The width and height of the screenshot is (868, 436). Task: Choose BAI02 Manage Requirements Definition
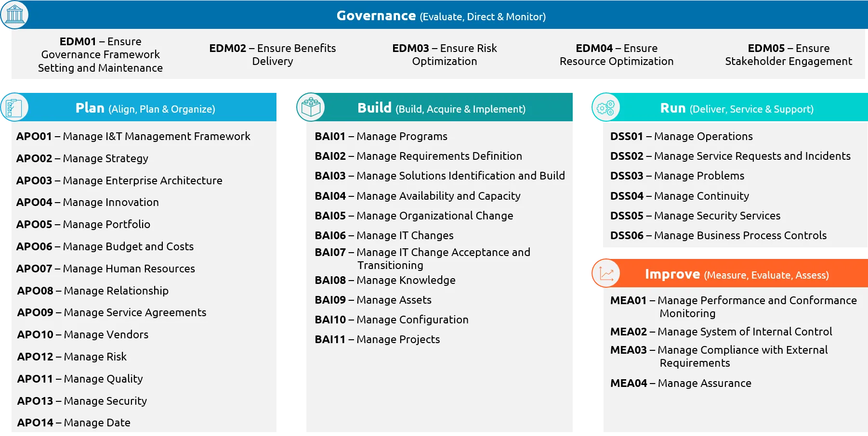click(x=419, y=156)
